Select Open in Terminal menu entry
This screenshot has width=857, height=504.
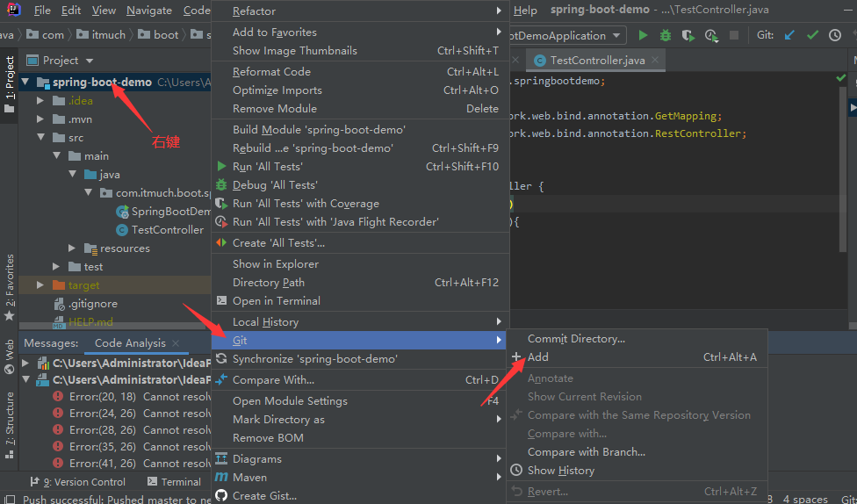[x=360, y=301]
